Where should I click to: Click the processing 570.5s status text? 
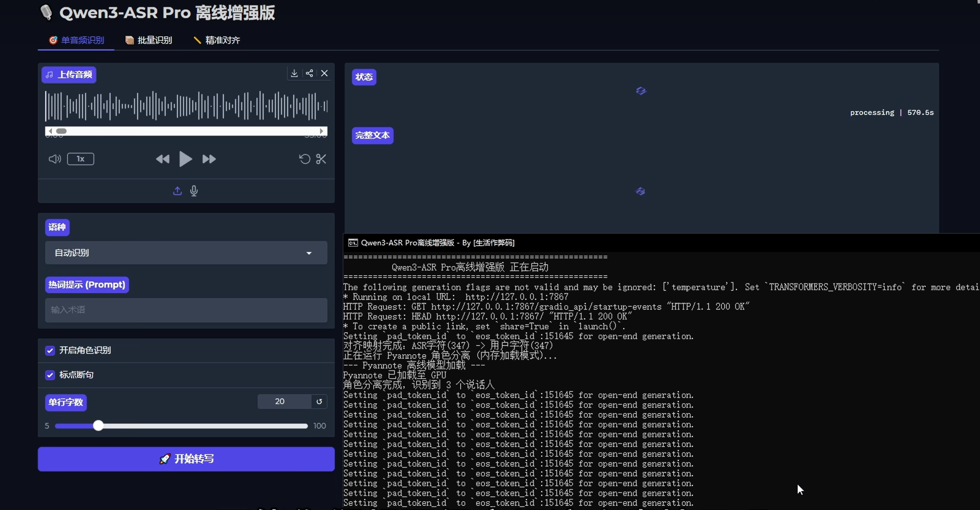(892, 113)
